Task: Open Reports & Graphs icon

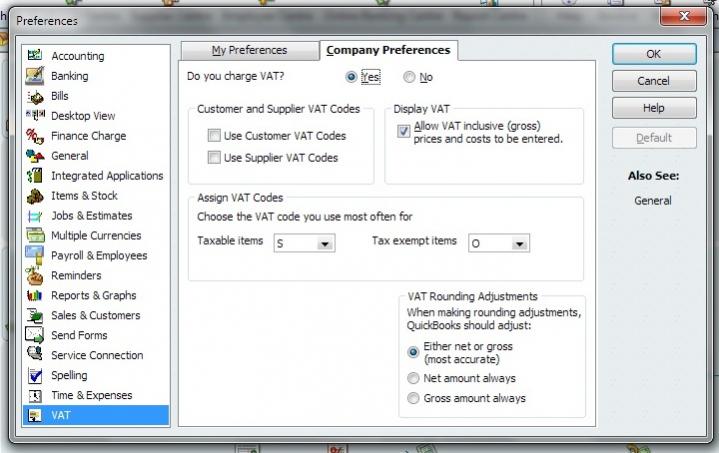Action: click(x=35, y=296)
